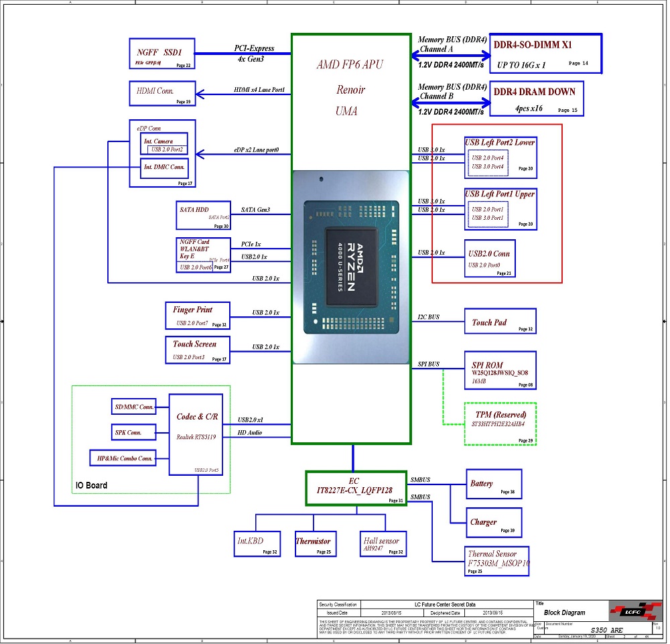Viewport: 670px width, 644px height.
Task: Select the NGFF Card WLAN&BT block
Action: [204, 255]
